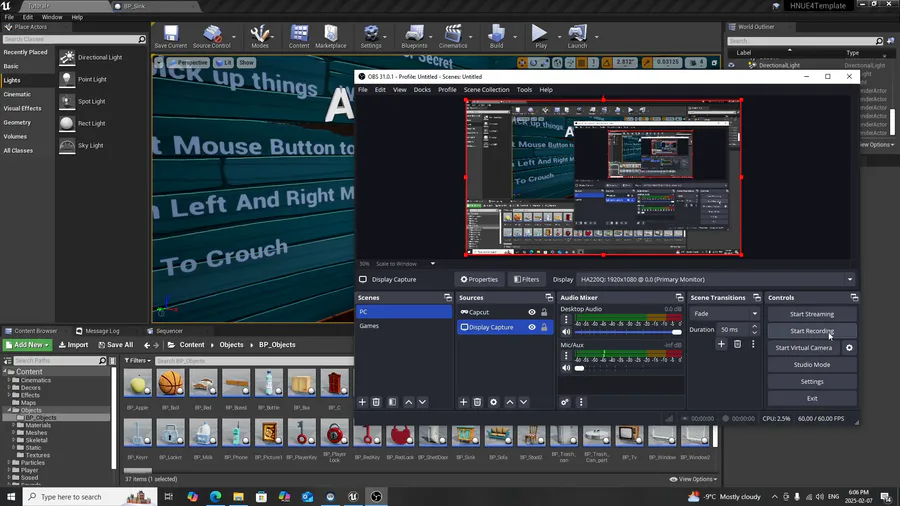Open the Display monitor dropdown

click(x=716, y=279)
